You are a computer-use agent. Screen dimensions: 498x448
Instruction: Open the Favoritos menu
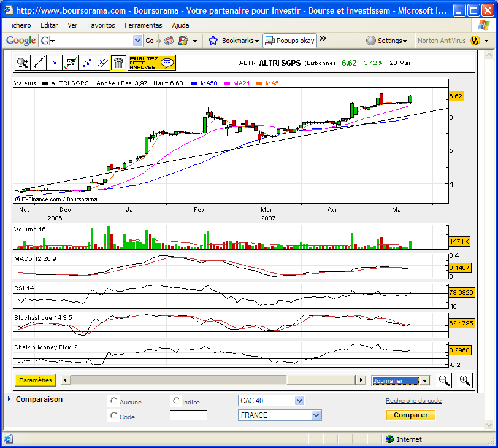pos(101,25)
